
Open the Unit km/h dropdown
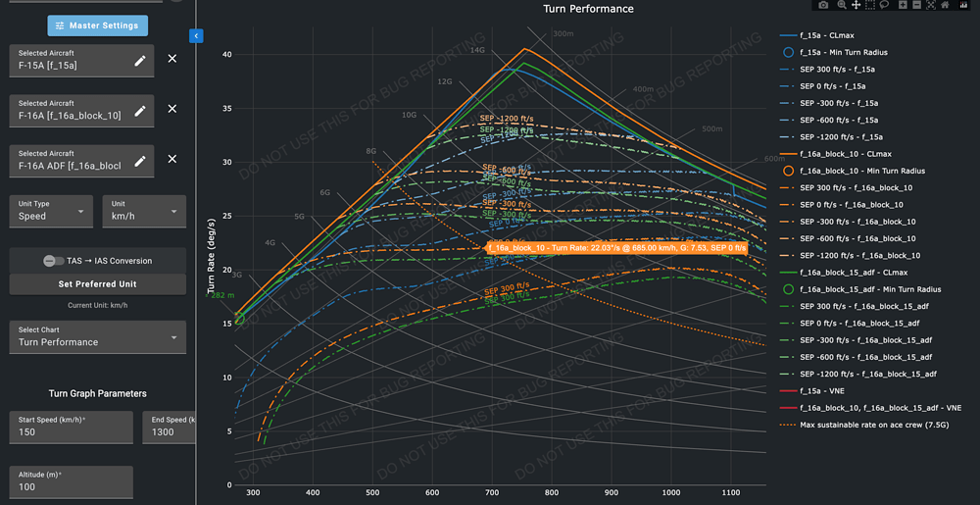143,211
